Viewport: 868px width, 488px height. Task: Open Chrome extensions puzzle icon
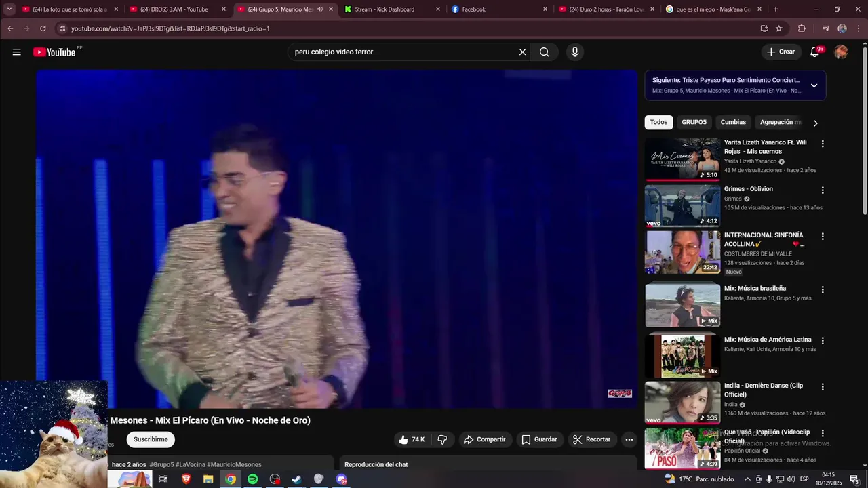pos(802,28)
